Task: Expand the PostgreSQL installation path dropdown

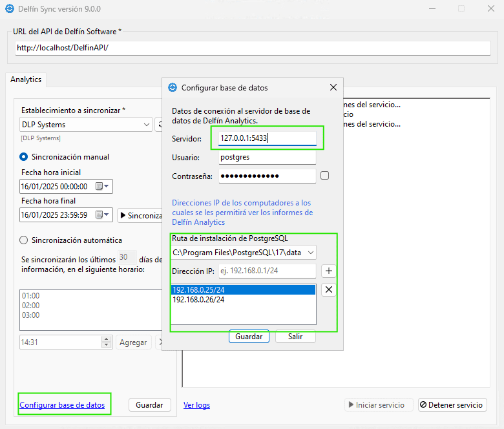Action: 311,253
